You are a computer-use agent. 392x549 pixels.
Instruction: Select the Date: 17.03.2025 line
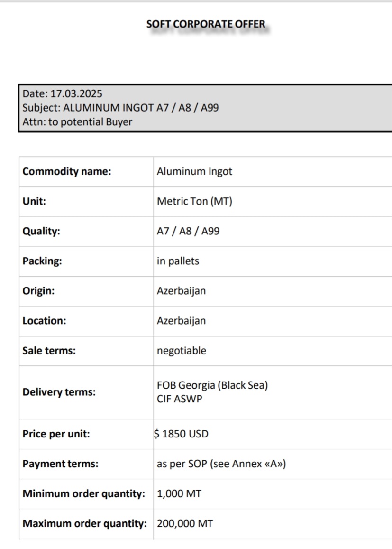pos(62,93)
